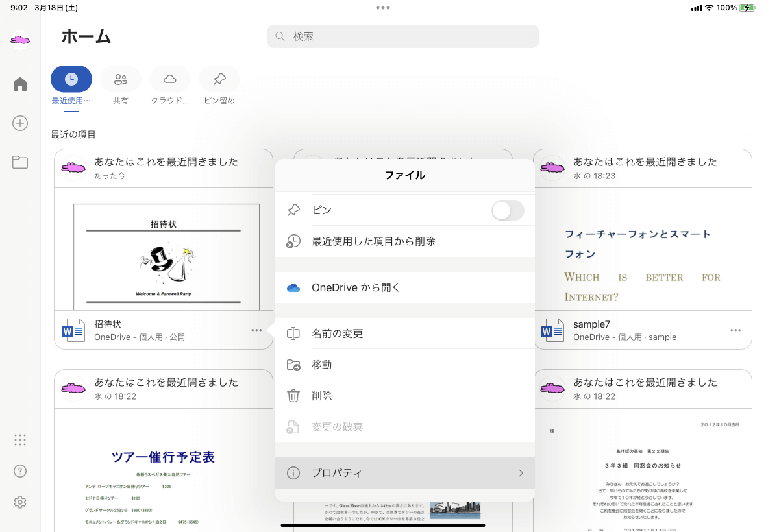Click the ファイル menu title
This screenshot has height=532, width=766.
(x=405, y=175)
